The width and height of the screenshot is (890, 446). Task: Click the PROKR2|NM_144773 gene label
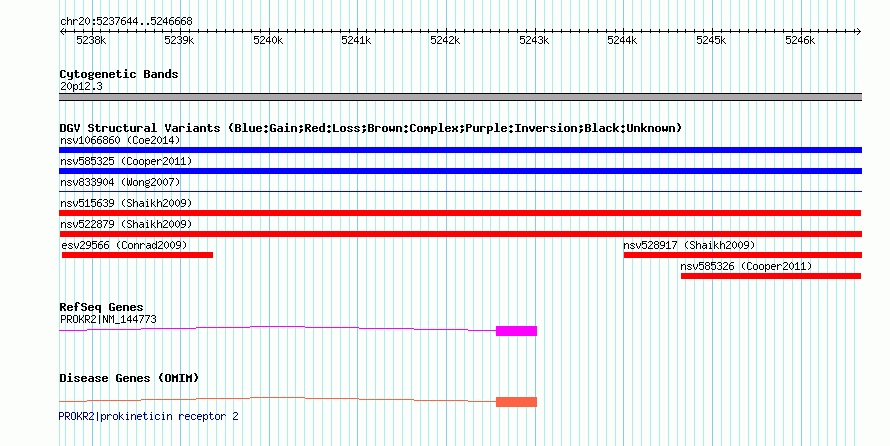108,319
